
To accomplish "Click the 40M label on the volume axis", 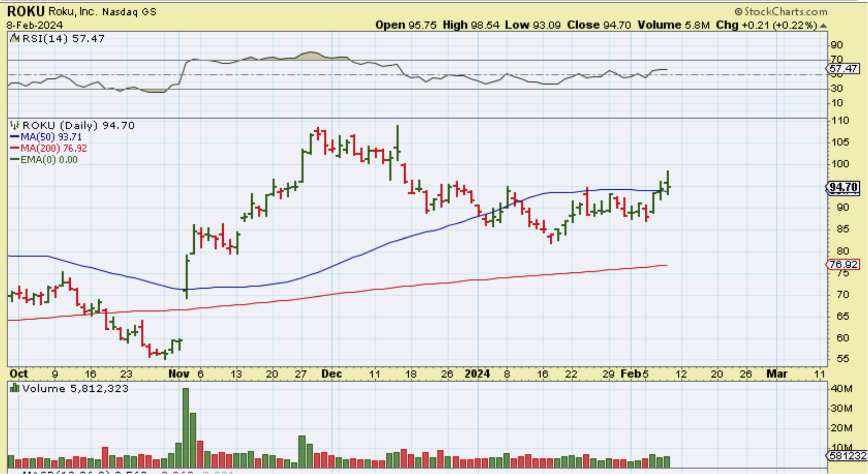I will tap(841, 389).
